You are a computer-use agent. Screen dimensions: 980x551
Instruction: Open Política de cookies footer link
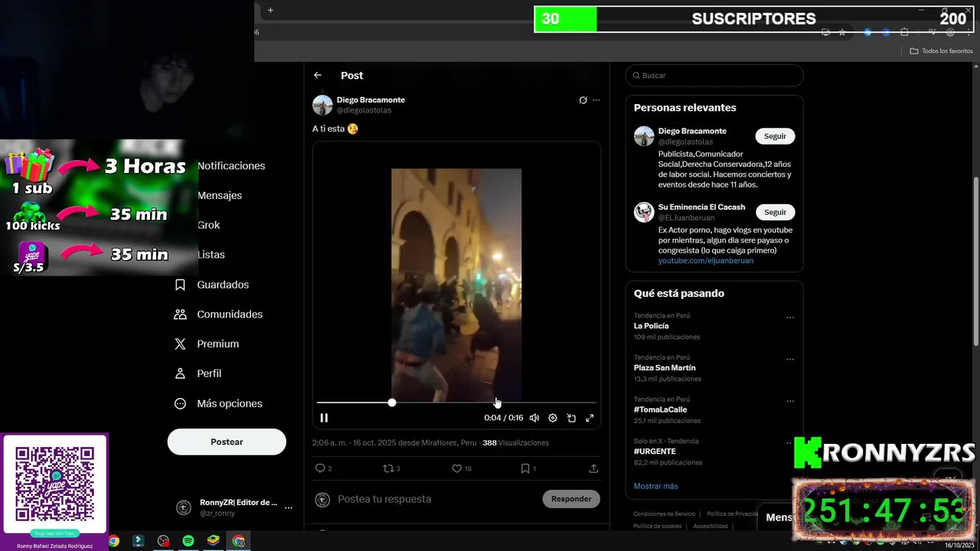657,526
